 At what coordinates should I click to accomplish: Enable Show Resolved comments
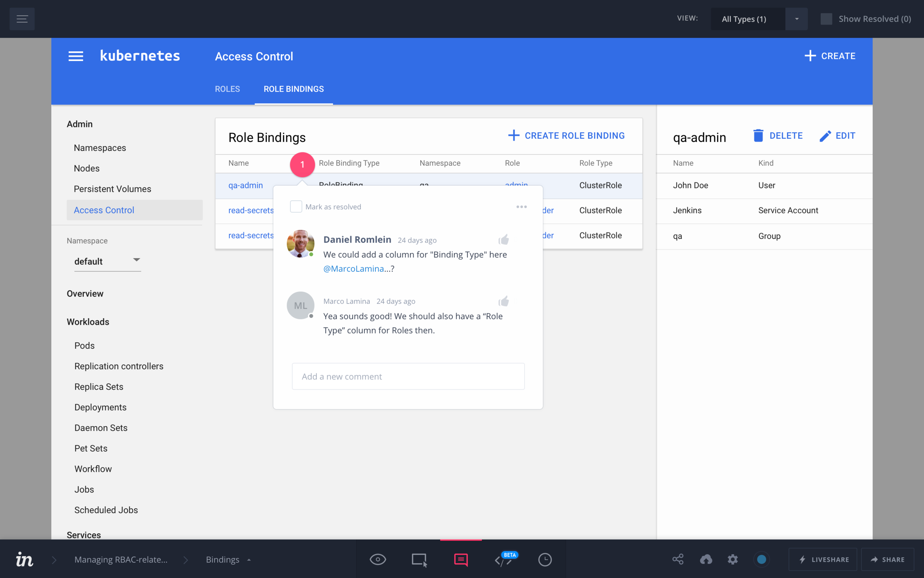(x=826, y=18)
